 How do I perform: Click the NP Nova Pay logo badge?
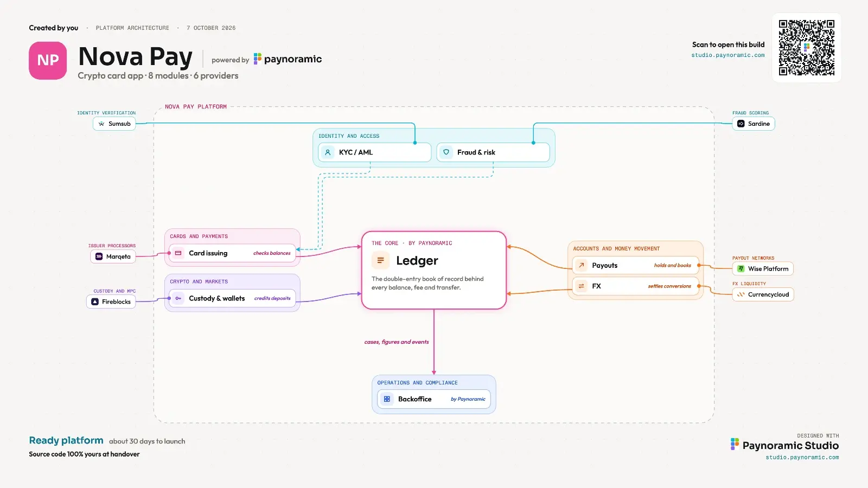point(48,61)
